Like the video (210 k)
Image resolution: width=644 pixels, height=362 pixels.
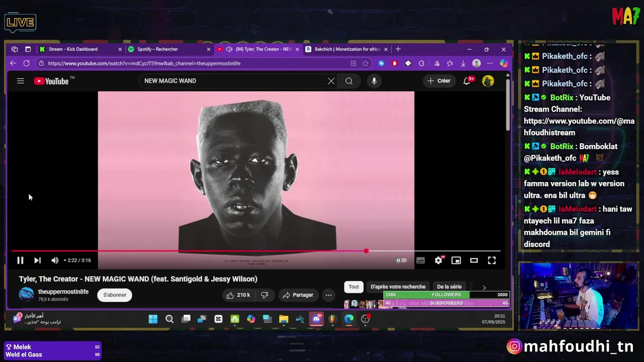pos(238,295)
